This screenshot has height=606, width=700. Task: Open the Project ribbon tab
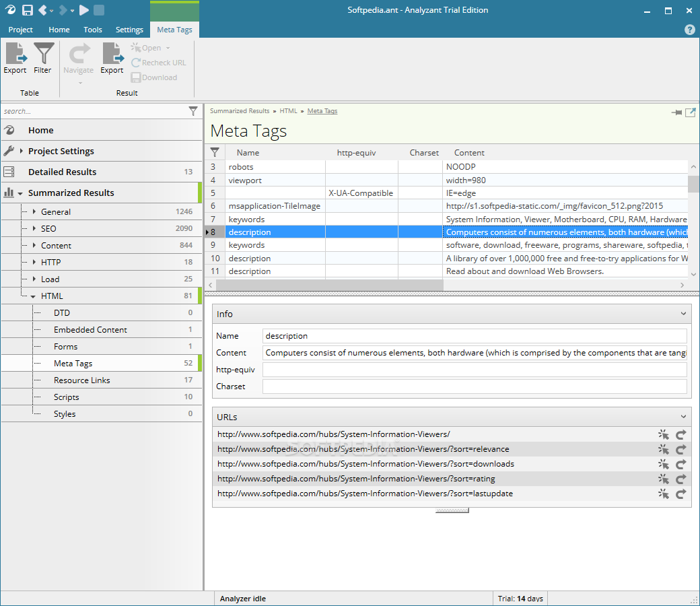tap(21, 30)
